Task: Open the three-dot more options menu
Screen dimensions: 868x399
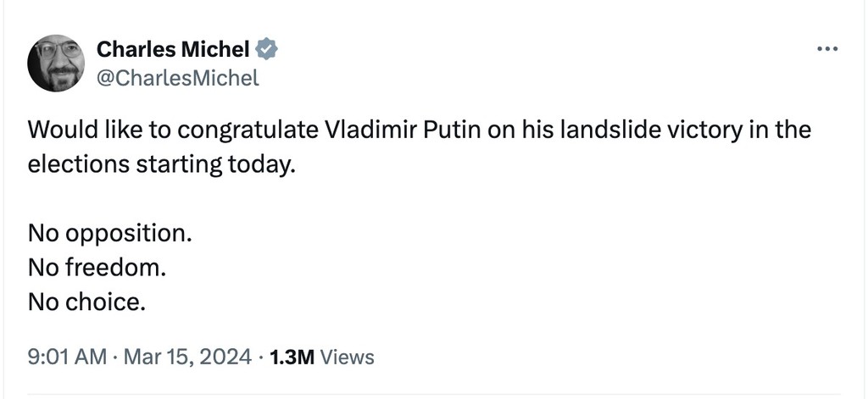Action: (826, 49)
